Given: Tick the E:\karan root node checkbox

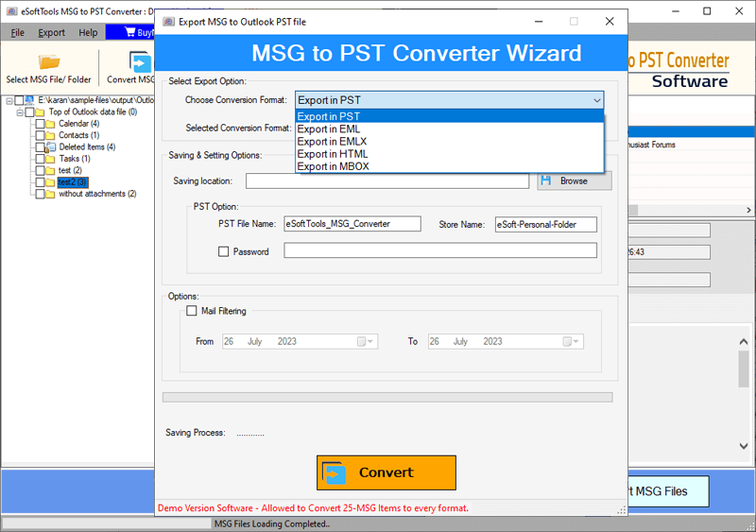Looking at the screenshot, I should [x=19, y=100].
